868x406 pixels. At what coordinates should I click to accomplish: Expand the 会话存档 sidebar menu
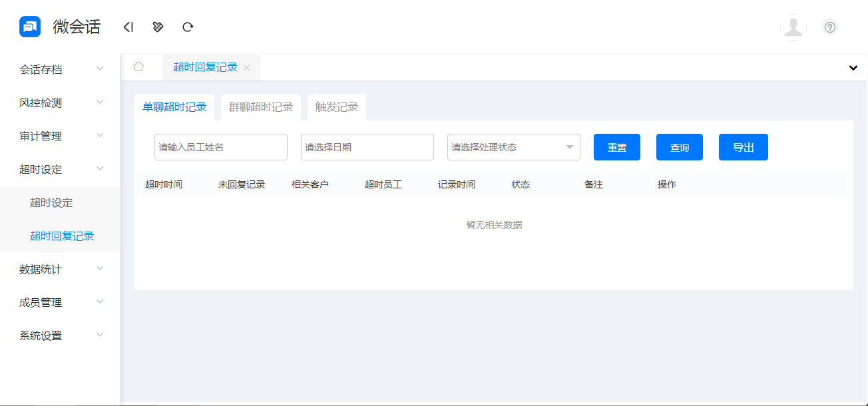tap(59, 69)
